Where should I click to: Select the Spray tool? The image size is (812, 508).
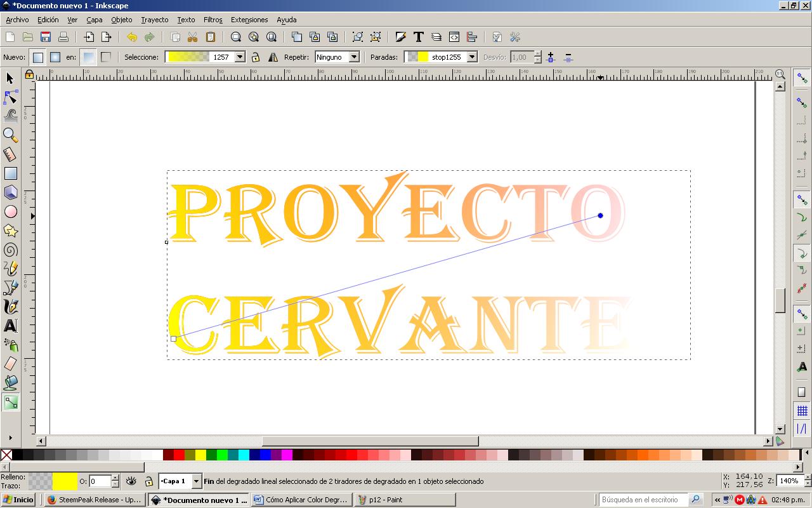pyautogui.click(x=10, y=345)
